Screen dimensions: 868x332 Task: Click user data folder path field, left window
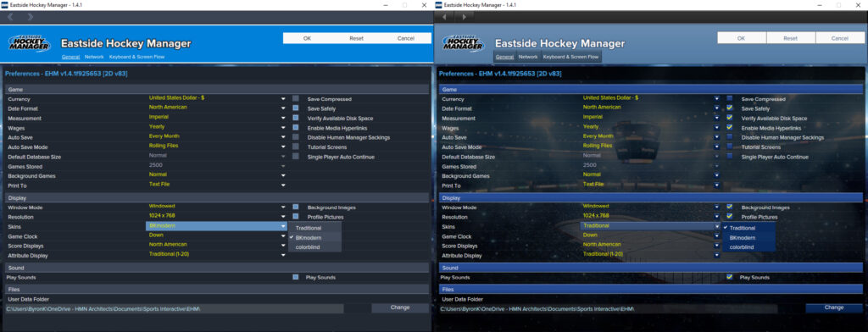click(x=175, y=308)
